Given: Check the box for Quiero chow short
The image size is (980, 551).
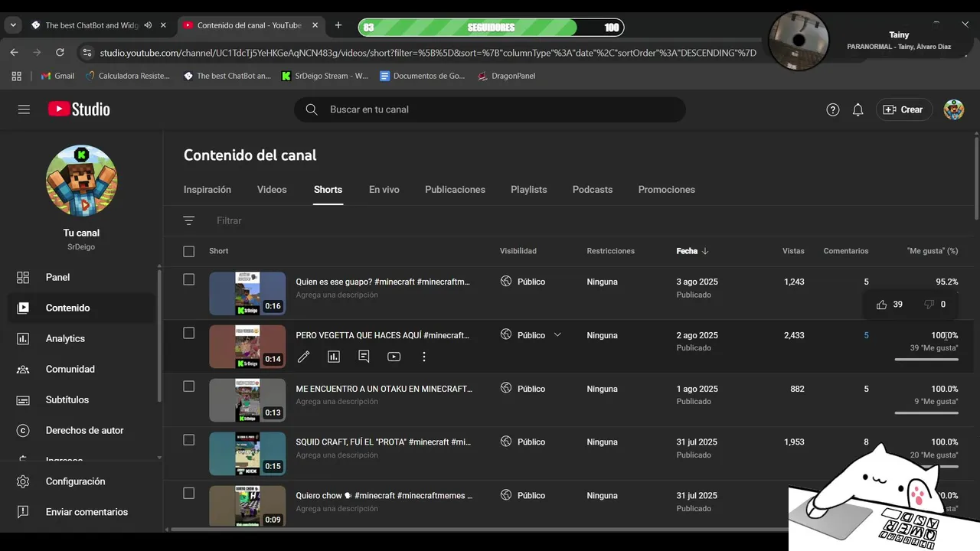Looking at the screenshot, I should (189, 494).
